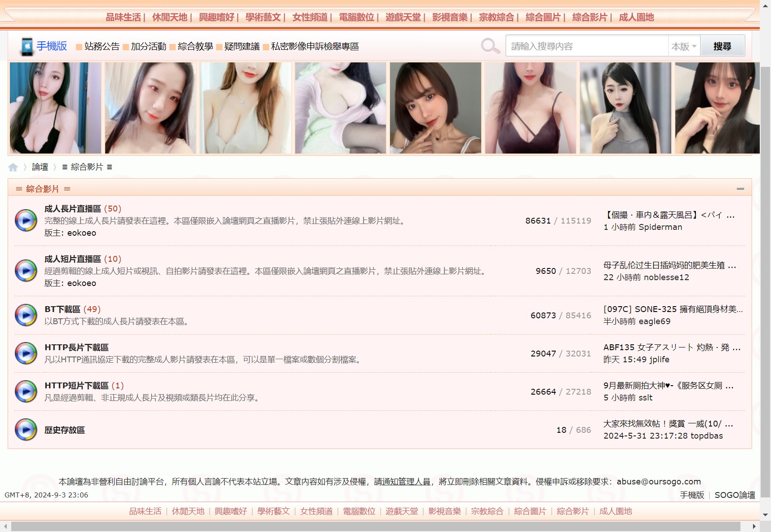Screen dimensions: 771x532
Task: Click the orange square icon before 站務公告
Action: click(78, 46)
